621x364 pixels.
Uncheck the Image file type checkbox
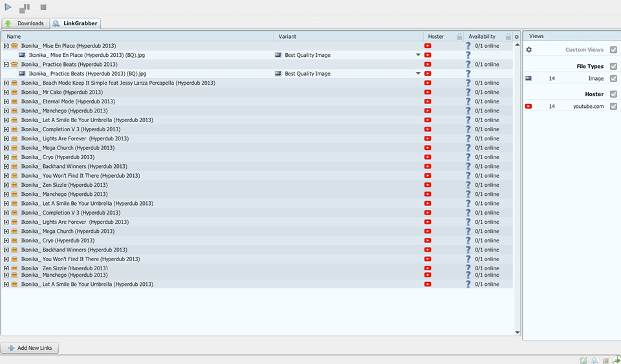click(613, 79)
